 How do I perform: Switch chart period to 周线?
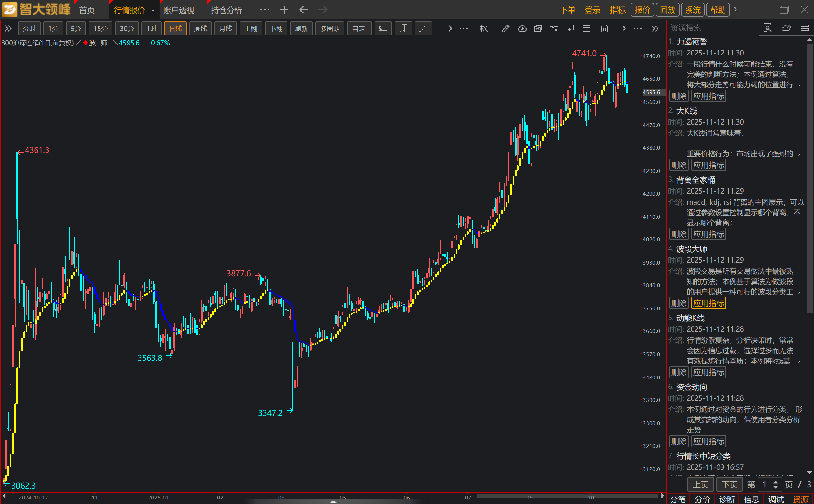(x=200, y=29)
